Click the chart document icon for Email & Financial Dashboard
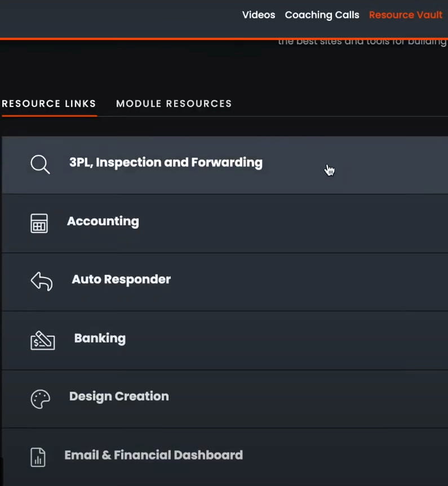The image size is (448, 486). [38, 457]
